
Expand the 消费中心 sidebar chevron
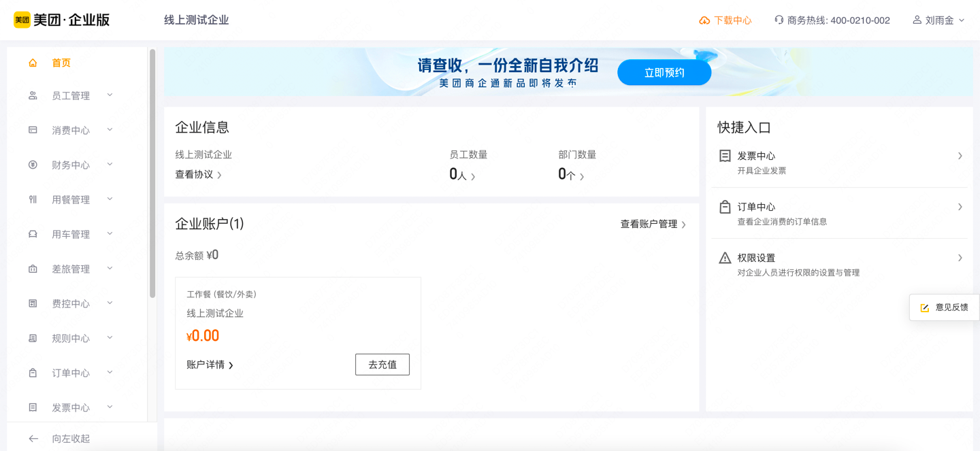110,129
